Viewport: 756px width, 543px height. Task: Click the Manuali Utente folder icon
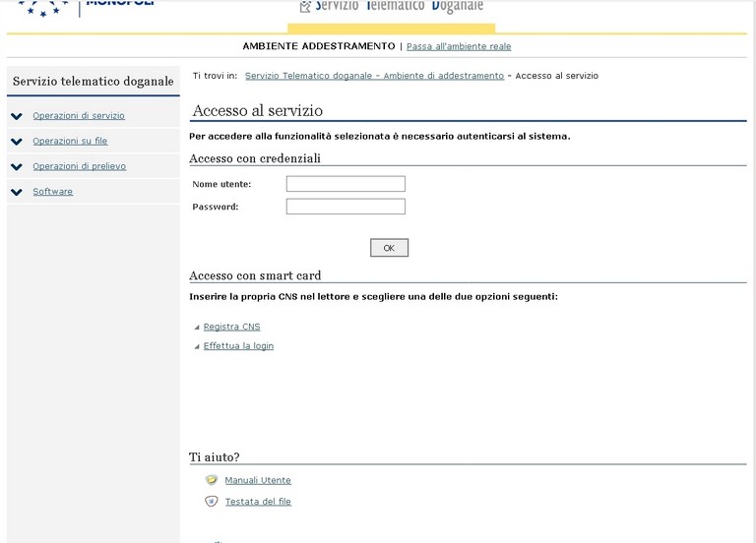212,480
